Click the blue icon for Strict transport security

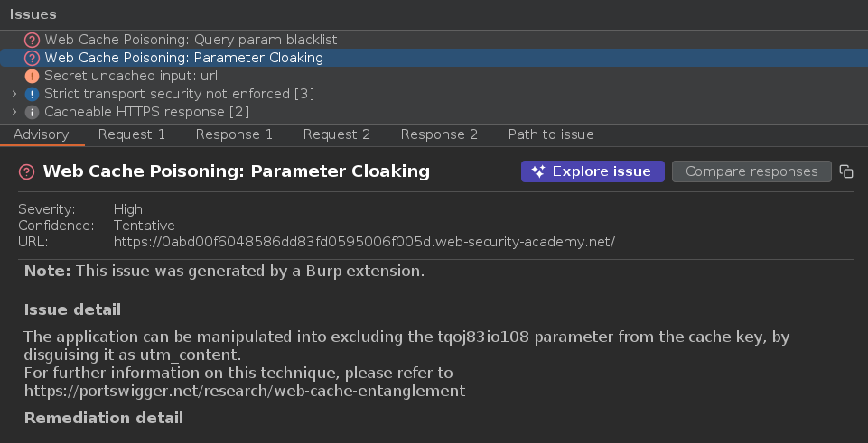(x=33, y=94)
